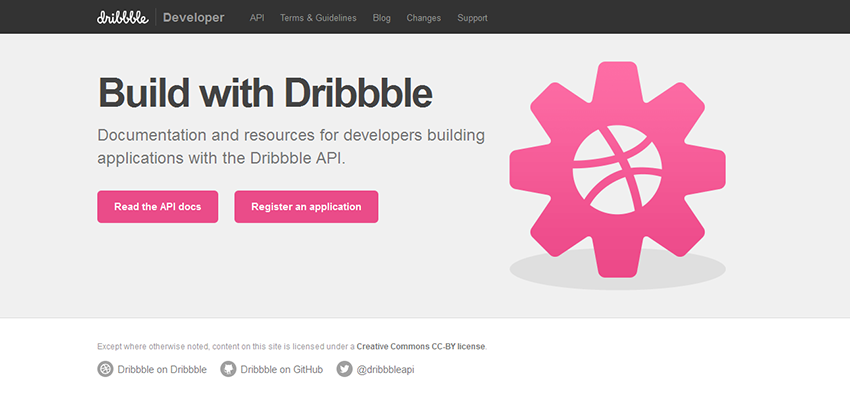Open the Dribbble on GitHub link
Image resolution: width=850 pixels, height=400 pixels.
coord(281,370)
